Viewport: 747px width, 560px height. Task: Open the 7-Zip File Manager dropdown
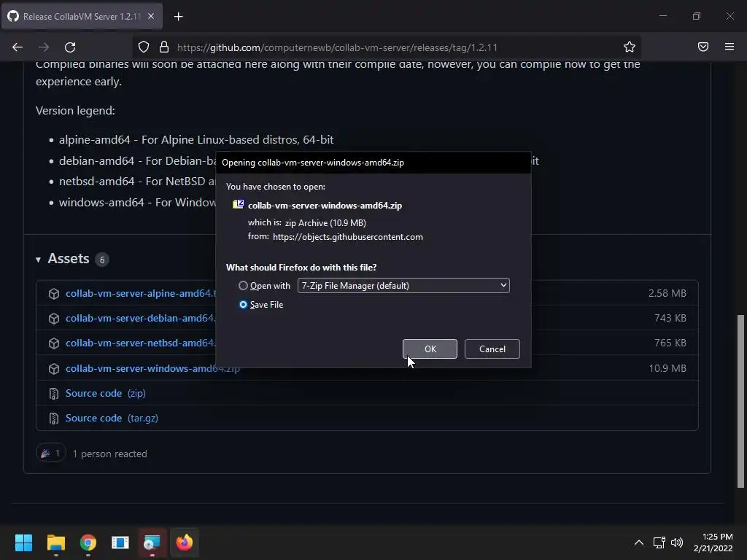tap(403, 285)
